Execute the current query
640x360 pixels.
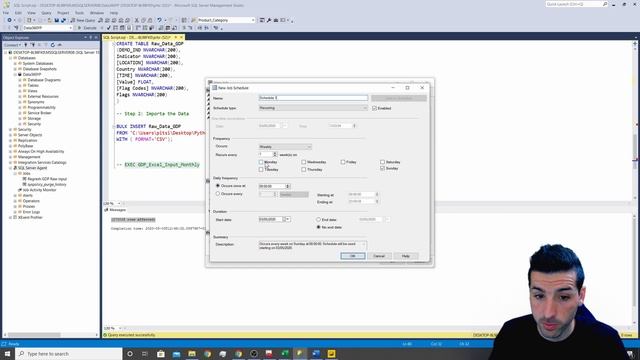(x=87, y=28)
